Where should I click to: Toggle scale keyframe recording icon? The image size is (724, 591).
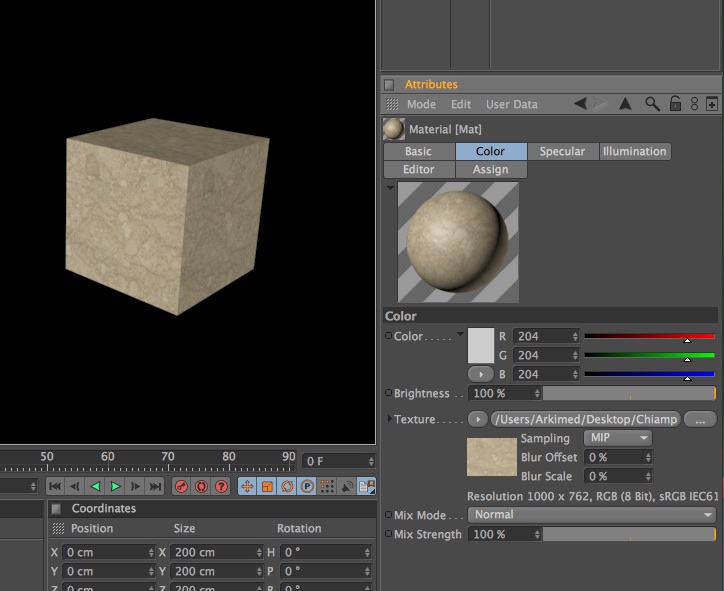coord(267,487)
